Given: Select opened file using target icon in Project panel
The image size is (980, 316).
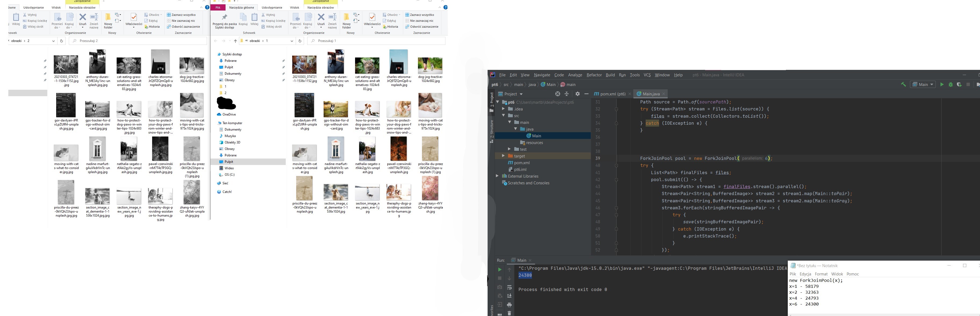Looking at the screenshot, I should [x=558, y=94].
